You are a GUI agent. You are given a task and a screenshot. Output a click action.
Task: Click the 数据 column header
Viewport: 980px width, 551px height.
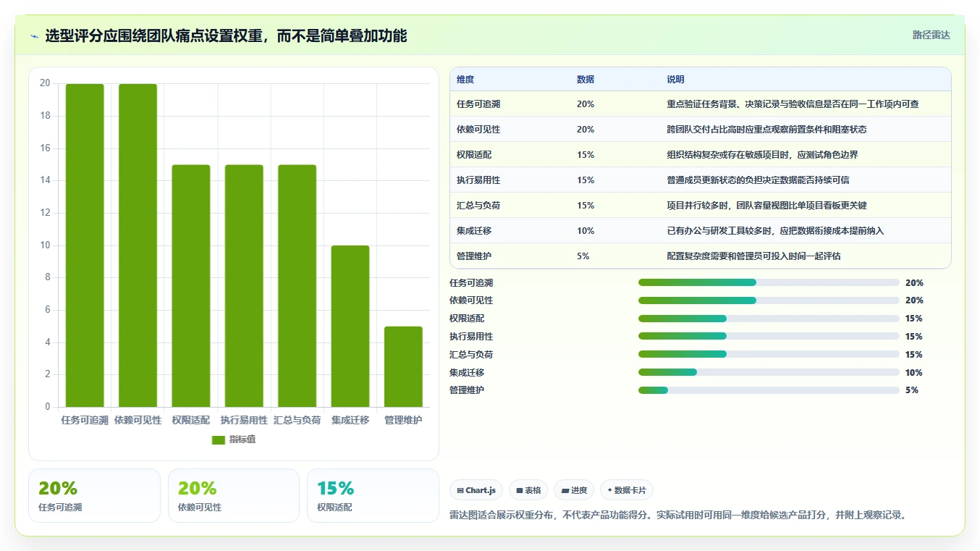click(x=586, y=80)
